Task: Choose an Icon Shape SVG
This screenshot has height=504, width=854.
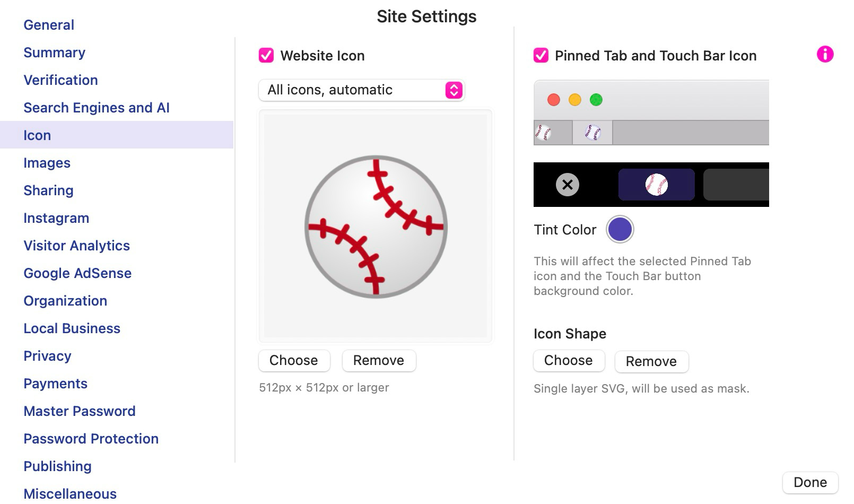Action: click(569, 361)
